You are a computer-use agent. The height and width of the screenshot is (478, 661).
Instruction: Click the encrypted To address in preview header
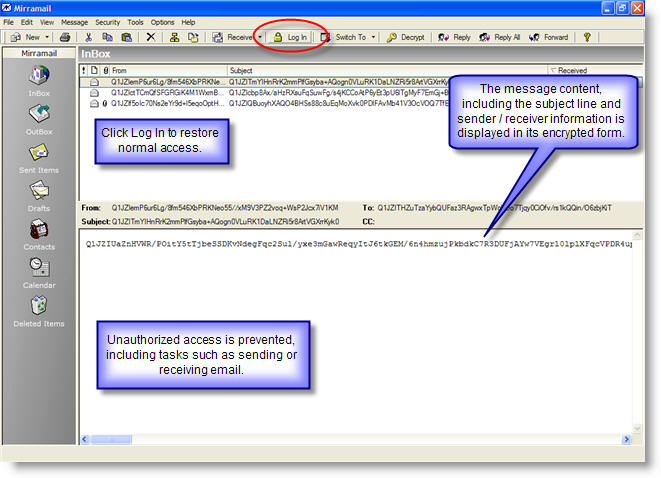(494, 208)
